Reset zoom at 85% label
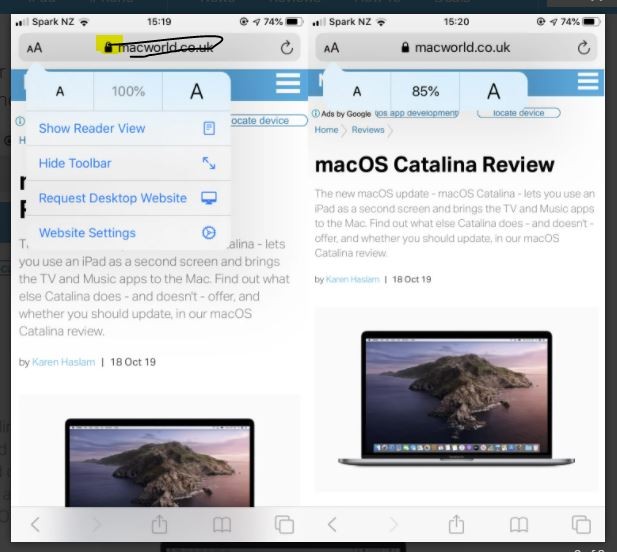The width and height of the screenshot is (617, 552). click(x=425, y=91)
